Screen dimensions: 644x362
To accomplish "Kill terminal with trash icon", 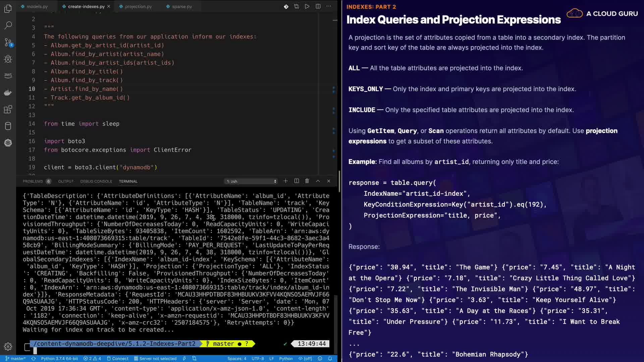I will tap(307, 181).
